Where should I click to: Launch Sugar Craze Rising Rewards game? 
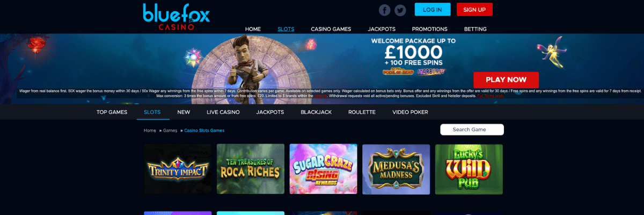(323, 169)
